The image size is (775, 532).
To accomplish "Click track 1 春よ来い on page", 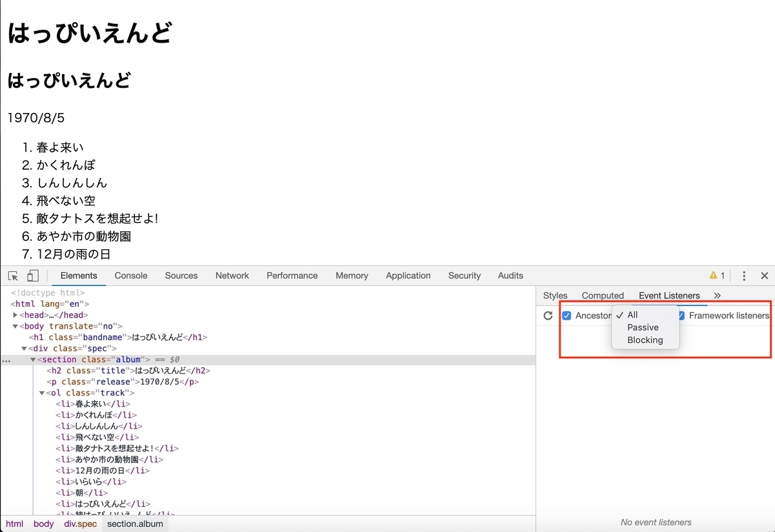I will 60,147.
